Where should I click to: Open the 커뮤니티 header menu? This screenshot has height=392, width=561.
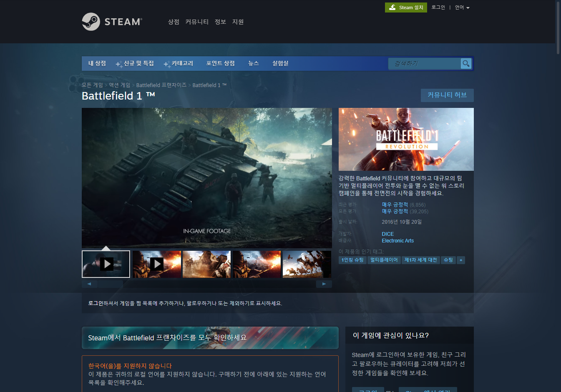[197, 22]
